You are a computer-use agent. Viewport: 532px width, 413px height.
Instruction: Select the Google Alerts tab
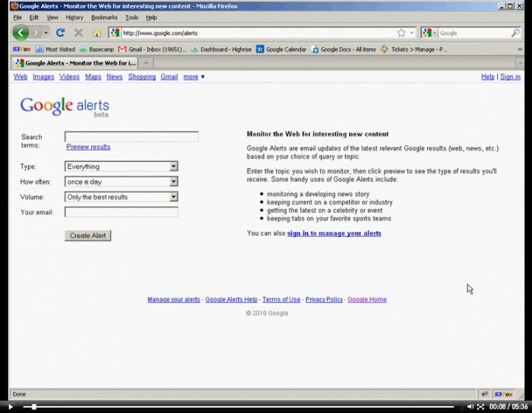pyautogui.click(x=75, y=63)
